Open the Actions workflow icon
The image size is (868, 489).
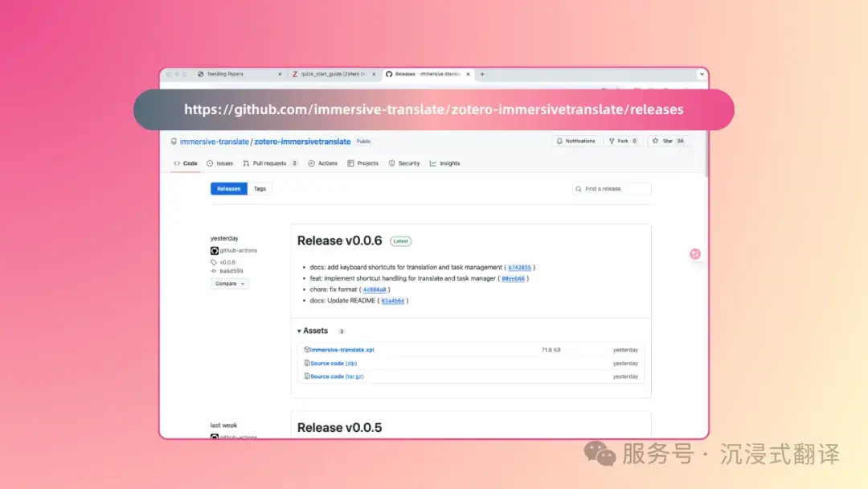(312, 163)
